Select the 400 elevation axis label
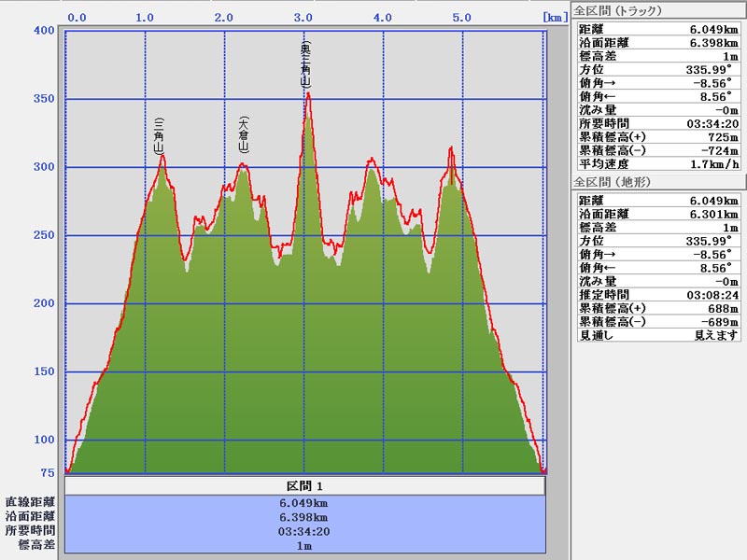This screenshot has height=560, width=747. pyautogui.click(x=43, y=31)
